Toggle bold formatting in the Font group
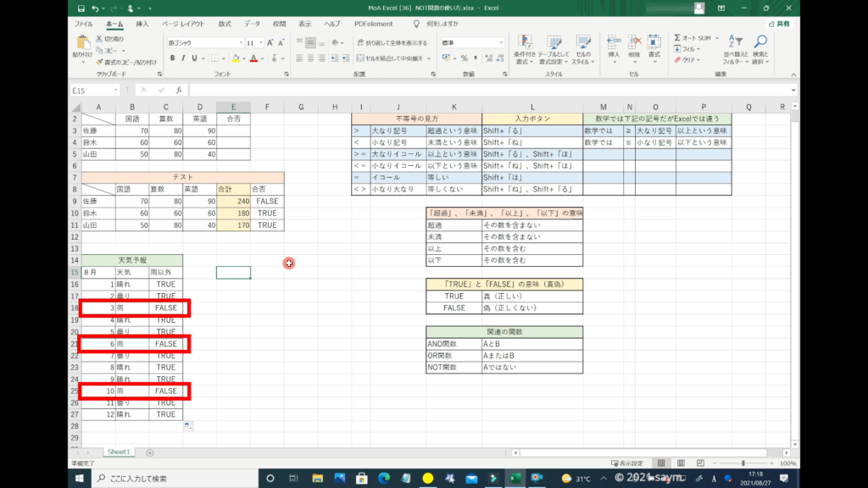Image resolution: width=868 pixels, height=488 pixels. coord(172,58)
